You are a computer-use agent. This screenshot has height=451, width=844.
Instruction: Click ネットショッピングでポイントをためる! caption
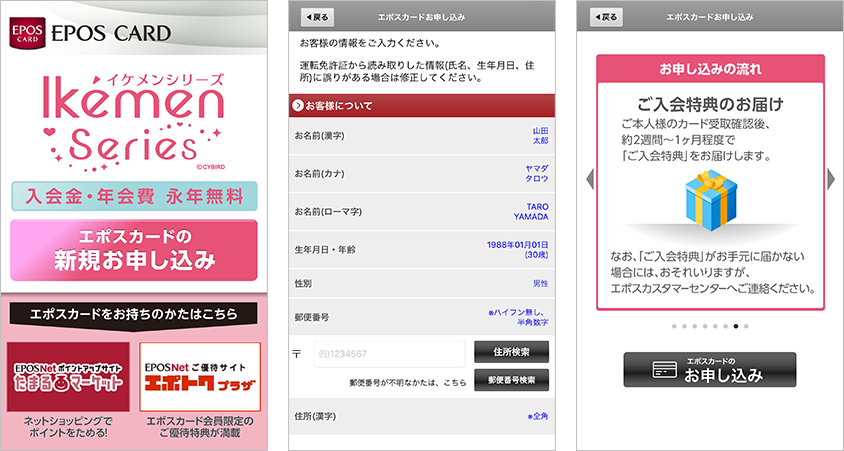pyautogui.click(x=68, y=427)
